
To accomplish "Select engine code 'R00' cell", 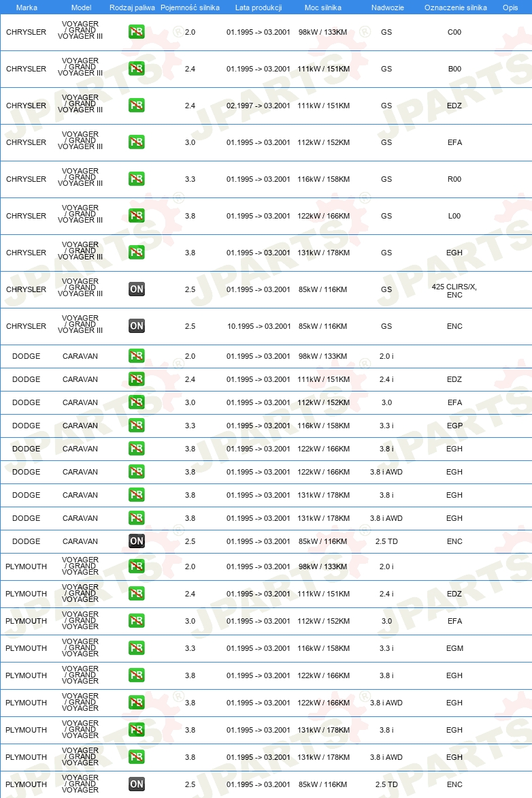I will (454, 179).
